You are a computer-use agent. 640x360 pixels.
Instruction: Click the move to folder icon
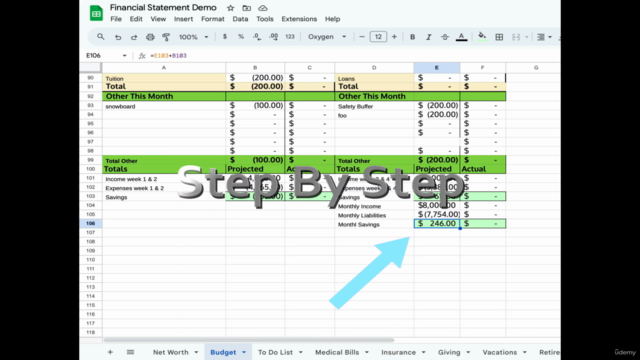247,8
